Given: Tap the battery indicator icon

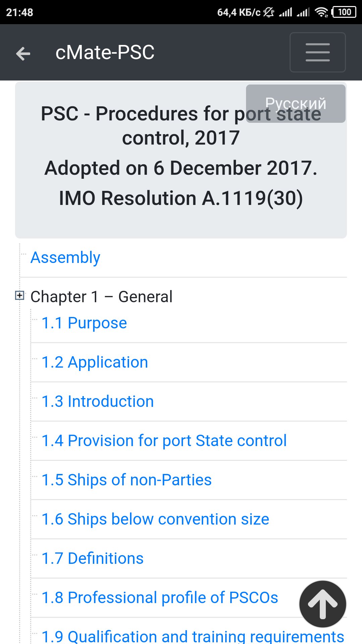Looking at the screenshot, I should [344, 12].
